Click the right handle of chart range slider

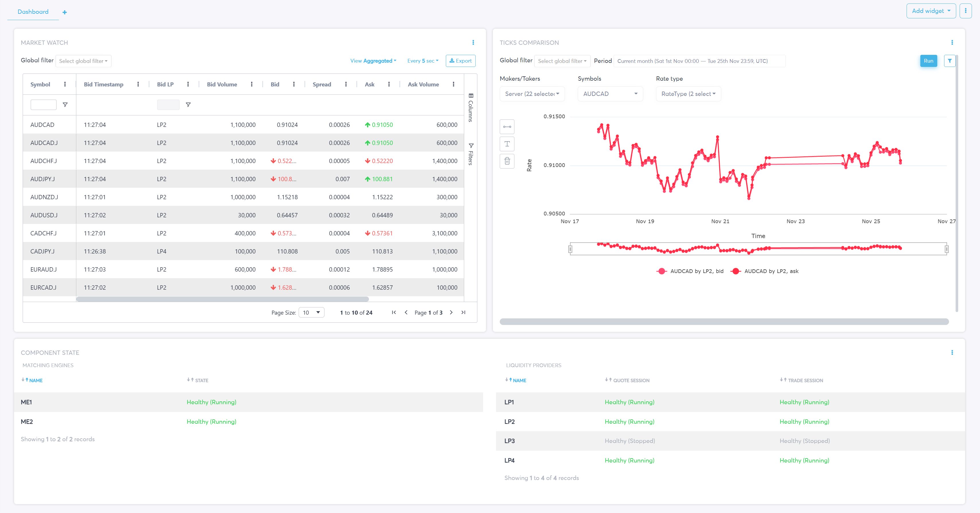coord(946,249)
